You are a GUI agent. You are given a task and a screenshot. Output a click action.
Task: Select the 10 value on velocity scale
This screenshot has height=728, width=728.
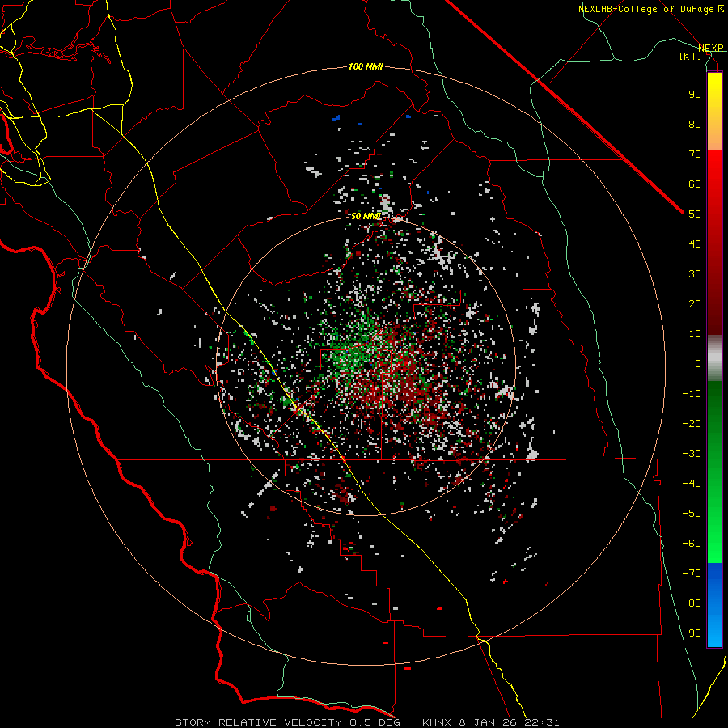(x=695, y=334)
